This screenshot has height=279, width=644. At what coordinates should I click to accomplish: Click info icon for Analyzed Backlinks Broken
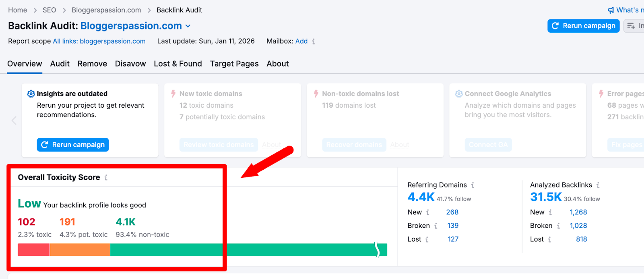(x=558, y=226)
